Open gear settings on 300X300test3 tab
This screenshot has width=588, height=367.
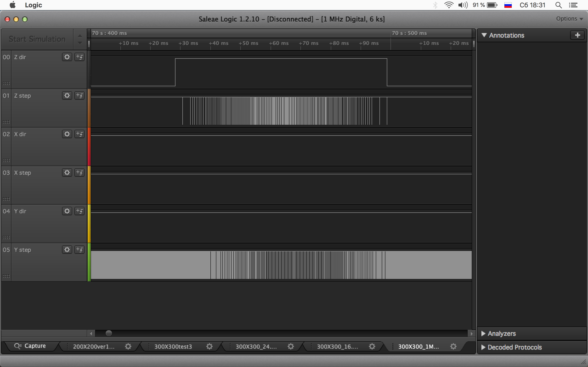pos(209,346)
